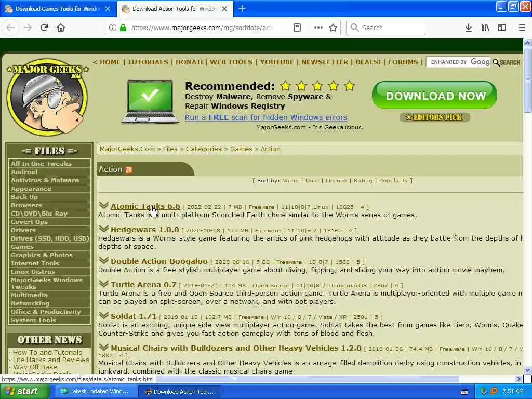Open the Windows start button
The height and width of the screenshot is (399, 532).
24,392
